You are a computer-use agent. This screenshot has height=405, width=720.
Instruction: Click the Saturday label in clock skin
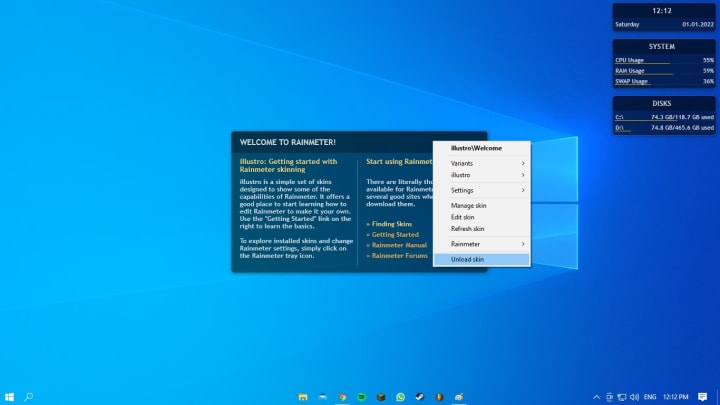(627, 24)
